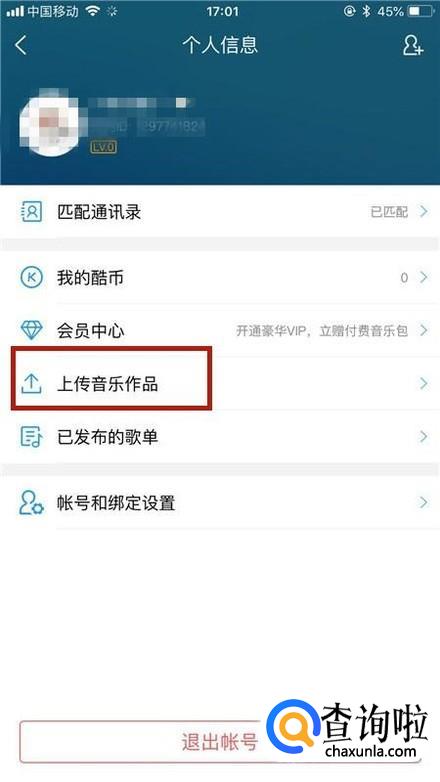Viewport: 440px width, 782px height.
Task: Open 帐号和绑定设置 entry
Action: click(220, 502)
